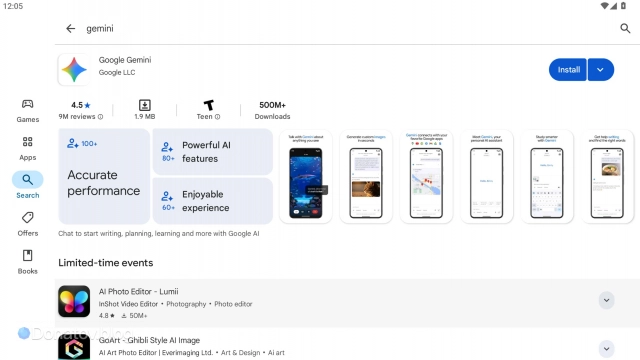Click the gemini search query field

(100, 29)
